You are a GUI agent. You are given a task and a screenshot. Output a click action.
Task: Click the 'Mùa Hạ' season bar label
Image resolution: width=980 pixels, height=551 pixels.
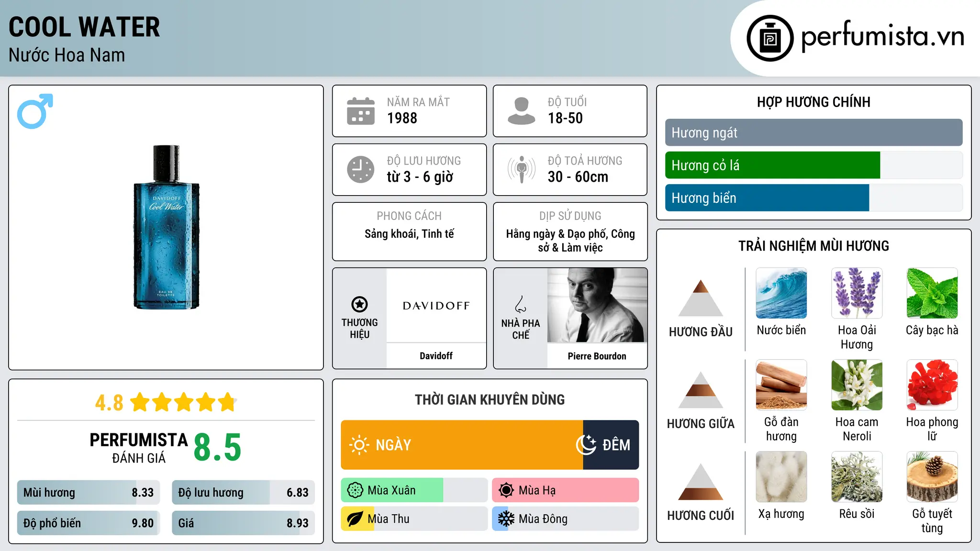(537, 490)
